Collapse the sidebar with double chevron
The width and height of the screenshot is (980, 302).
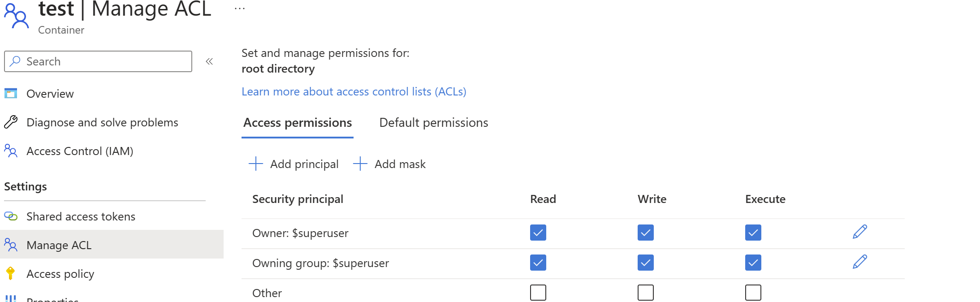click(x=209, y=61)
